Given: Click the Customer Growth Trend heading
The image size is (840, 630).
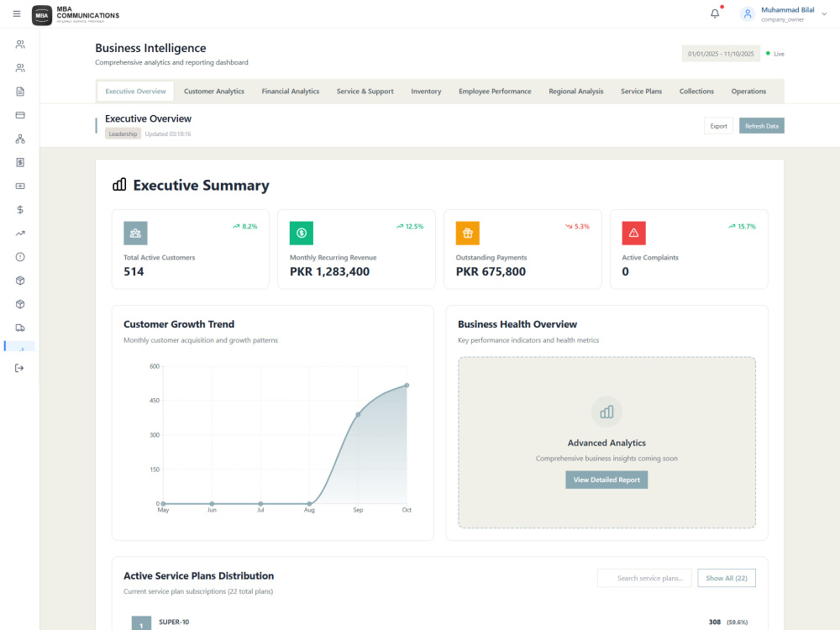Looking at the screenshot, I should [179, 324].
